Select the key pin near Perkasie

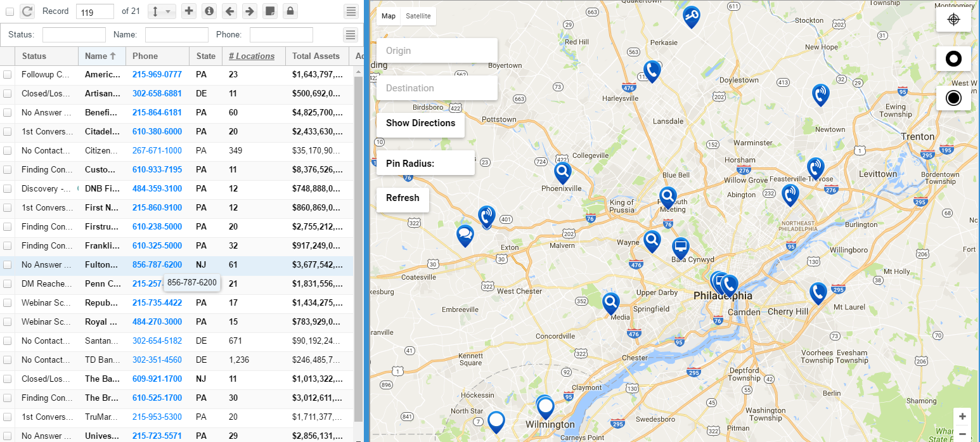point(692,18)
